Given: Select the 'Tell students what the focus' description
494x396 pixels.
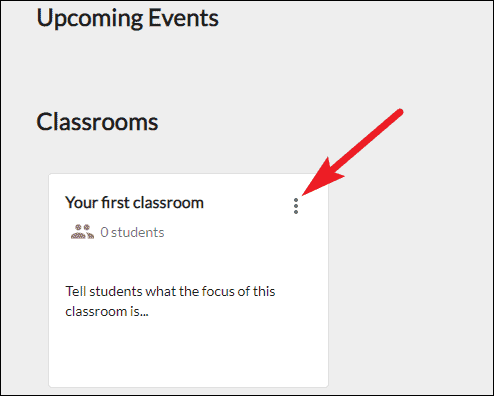Looking at the screenshot, I should point(170,301).
